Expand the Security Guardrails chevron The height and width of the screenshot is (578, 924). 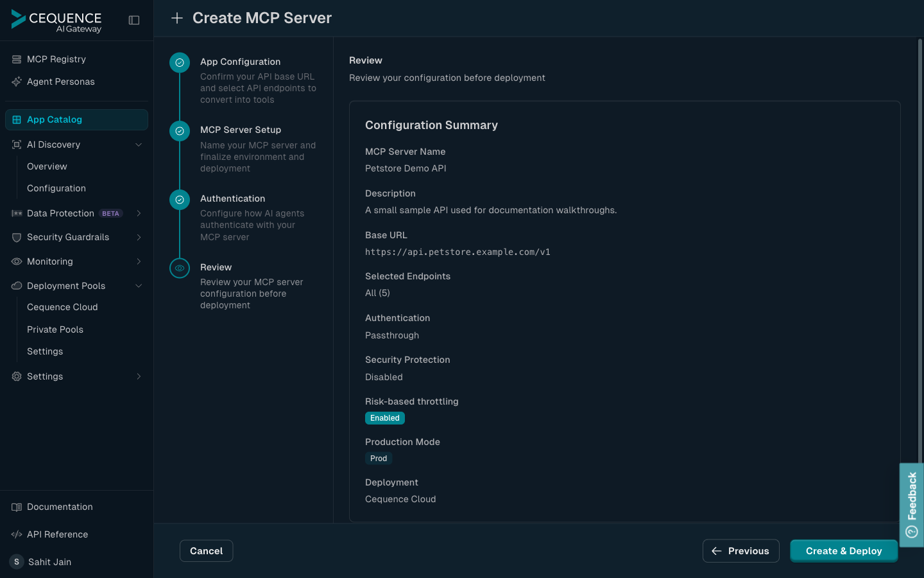(x=139, y=237)
